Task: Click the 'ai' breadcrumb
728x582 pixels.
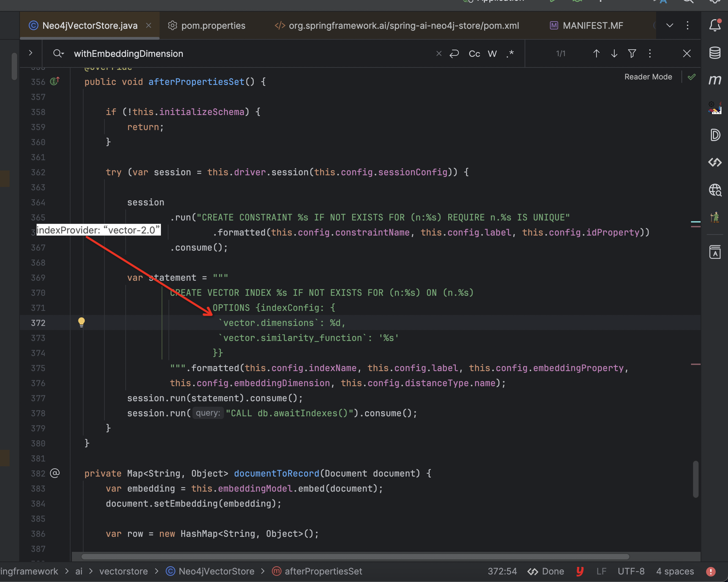Action: pos(79,571)
